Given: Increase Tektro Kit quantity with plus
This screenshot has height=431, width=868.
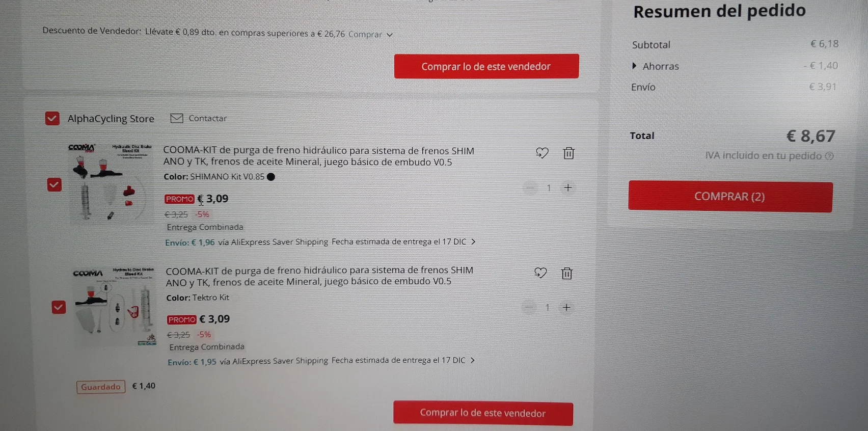Looking at the screenshot, I should pos(566,307).
